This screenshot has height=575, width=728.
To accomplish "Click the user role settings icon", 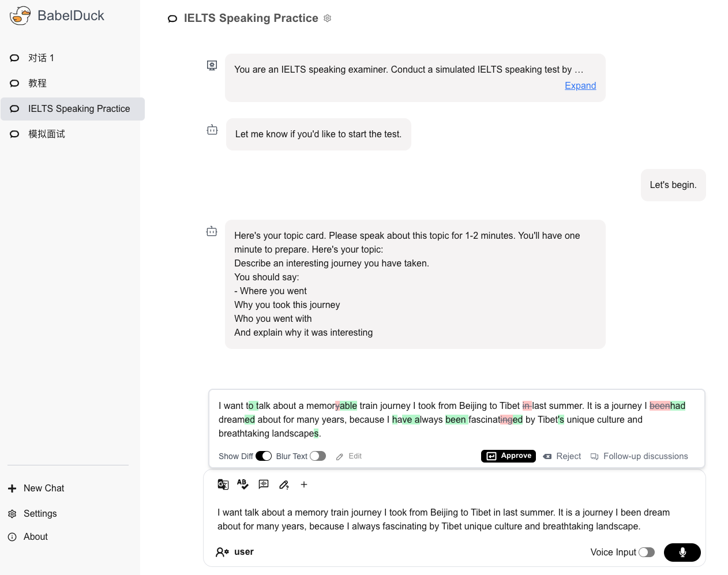I will [x=222, y=552].
